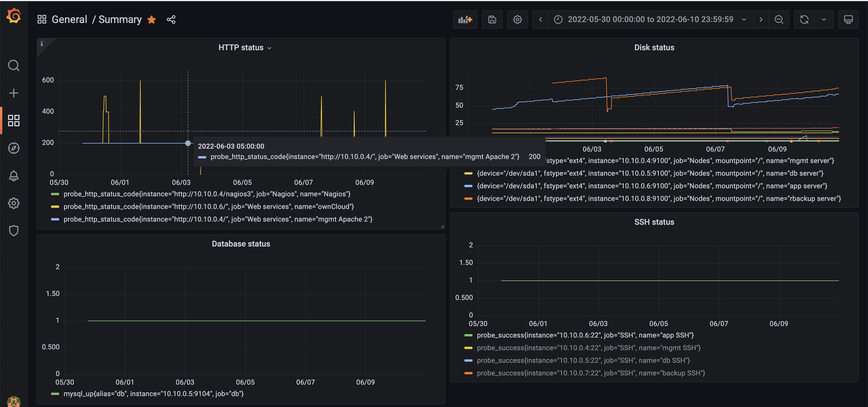Click the General folder breadcrumb
This screenshot has width=868, height=407.
[69, 20]
